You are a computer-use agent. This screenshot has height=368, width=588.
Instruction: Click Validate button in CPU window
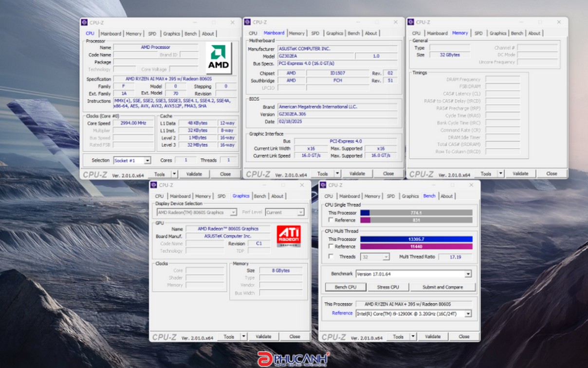coord(194,174)
